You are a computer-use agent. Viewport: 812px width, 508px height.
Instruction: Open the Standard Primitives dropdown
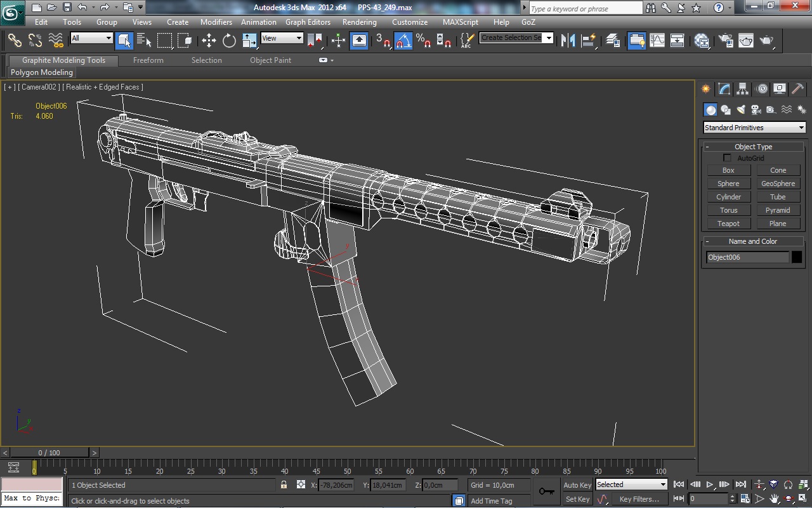click(x=754, y=128)
